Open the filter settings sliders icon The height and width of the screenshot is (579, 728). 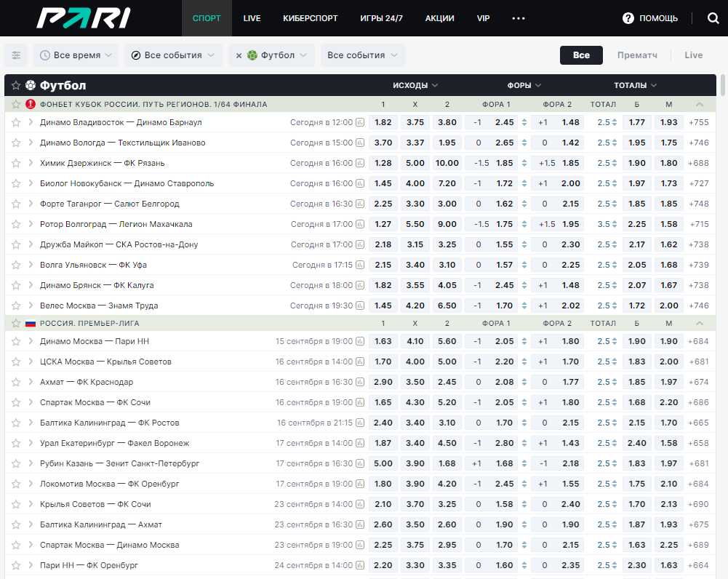pos(16,55)
